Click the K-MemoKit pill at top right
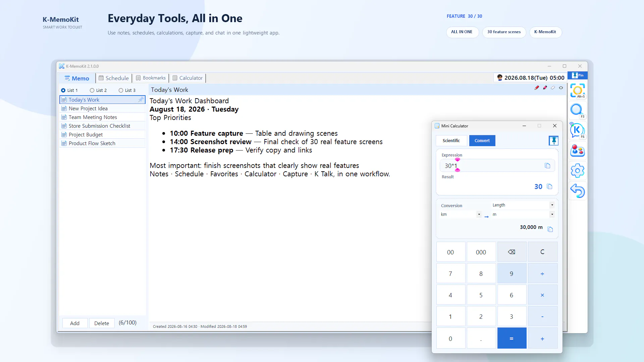 tap(545, 32)
